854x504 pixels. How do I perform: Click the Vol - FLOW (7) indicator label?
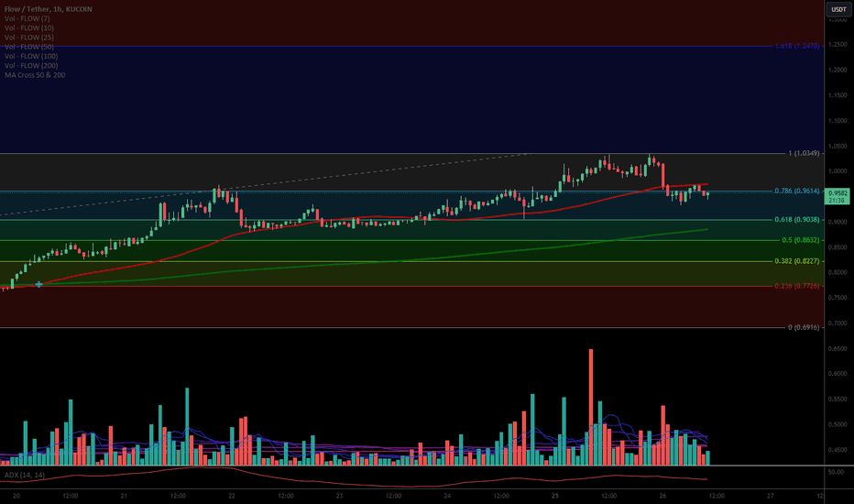tap(27, 18)
